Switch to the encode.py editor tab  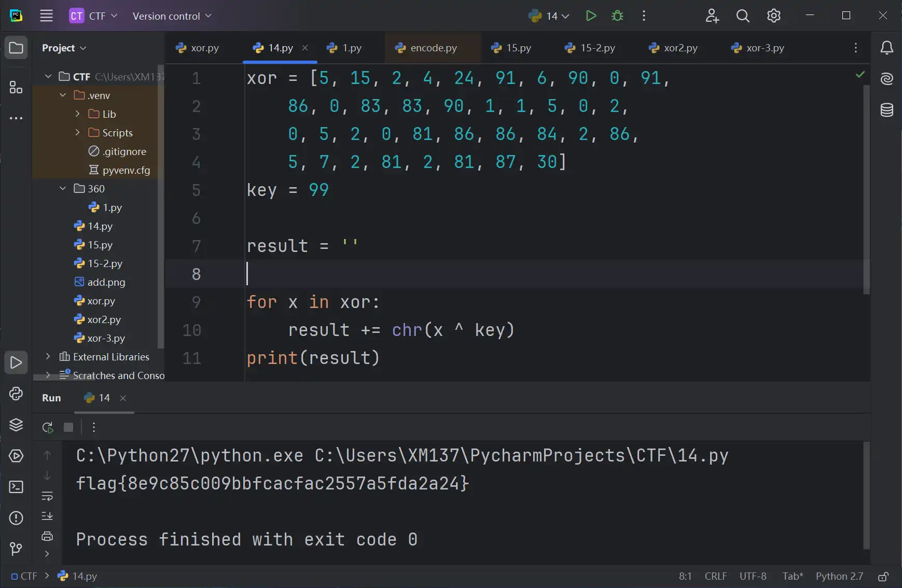433,48
